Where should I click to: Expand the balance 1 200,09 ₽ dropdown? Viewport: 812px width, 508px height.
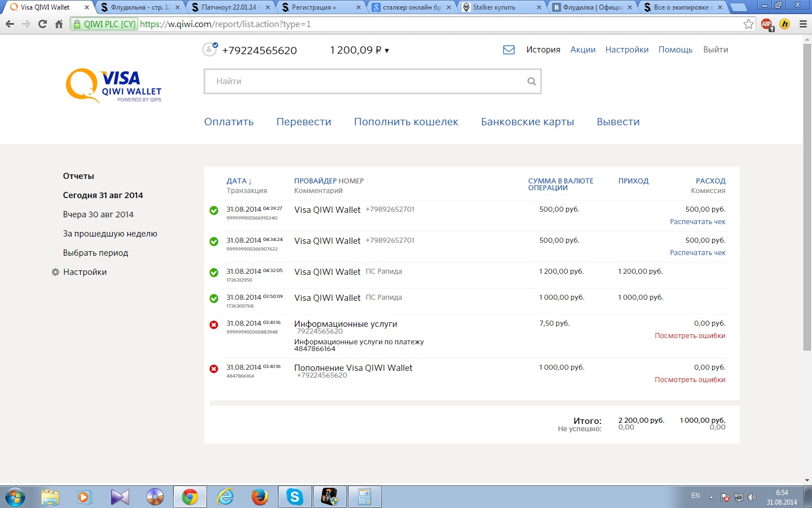tap(359, 50)
